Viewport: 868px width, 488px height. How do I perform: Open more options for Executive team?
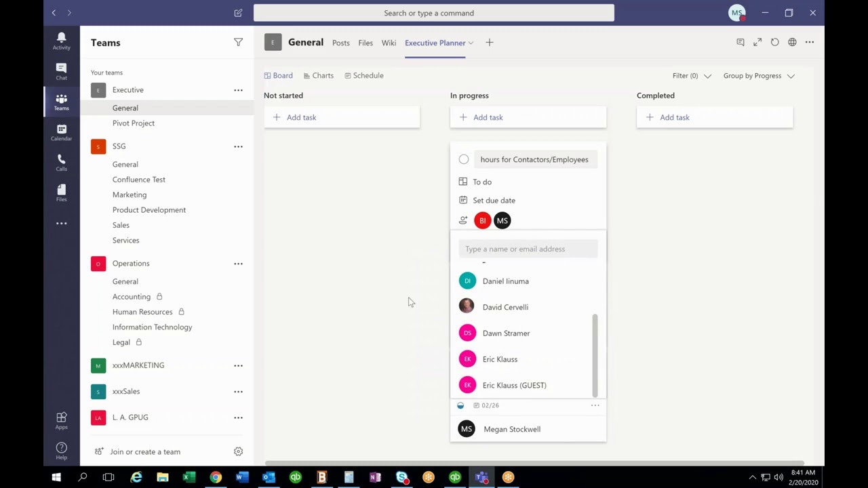click(238, 90)
